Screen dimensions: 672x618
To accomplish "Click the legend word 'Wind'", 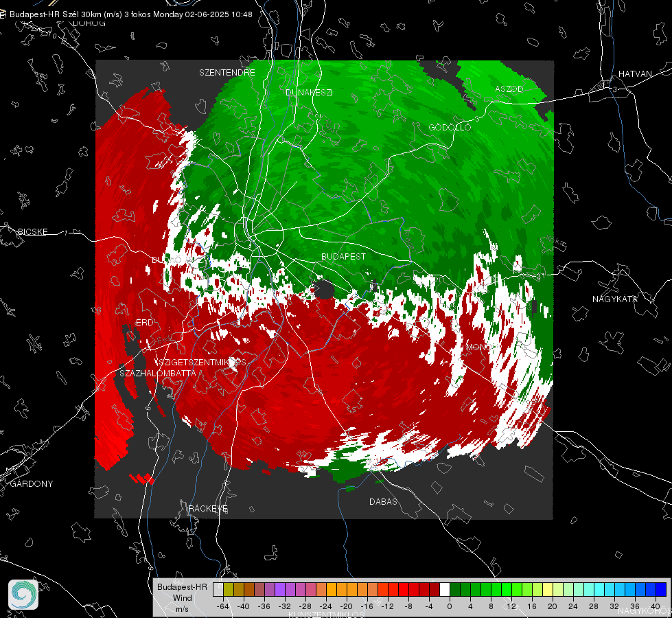I will [182, 597].
